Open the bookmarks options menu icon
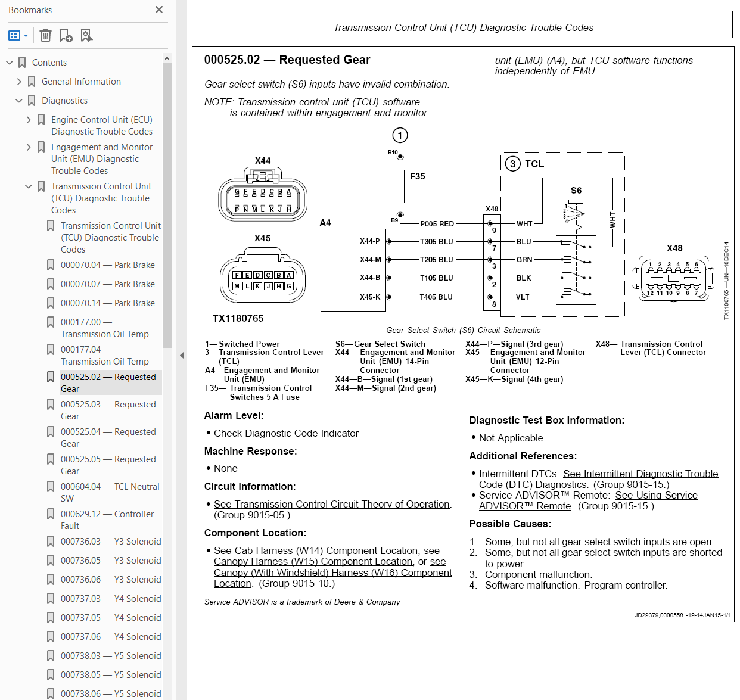The width and height of the screenshot is (740, 700). pos(18,36)
